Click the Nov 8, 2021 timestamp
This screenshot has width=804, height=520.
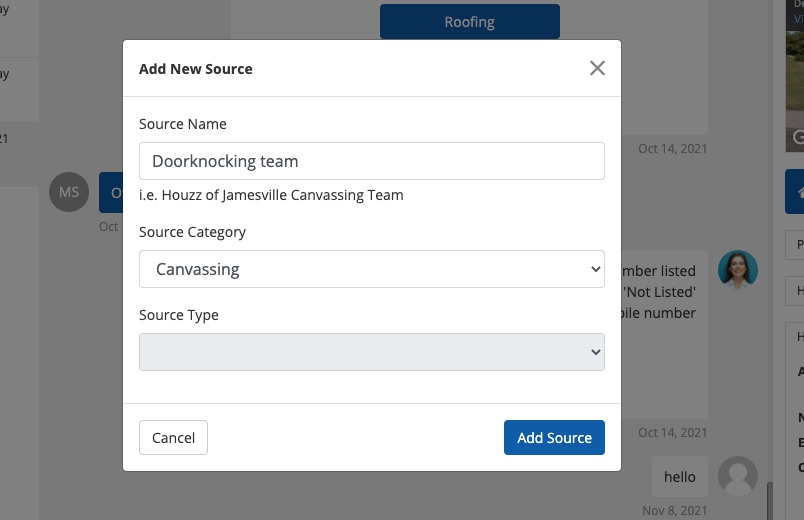point(674,511)
